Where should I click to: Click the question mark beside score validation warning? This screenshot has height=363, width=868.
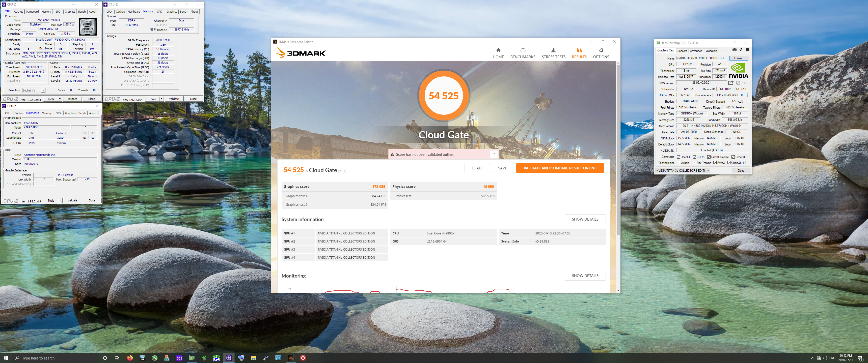click(494, 154)
